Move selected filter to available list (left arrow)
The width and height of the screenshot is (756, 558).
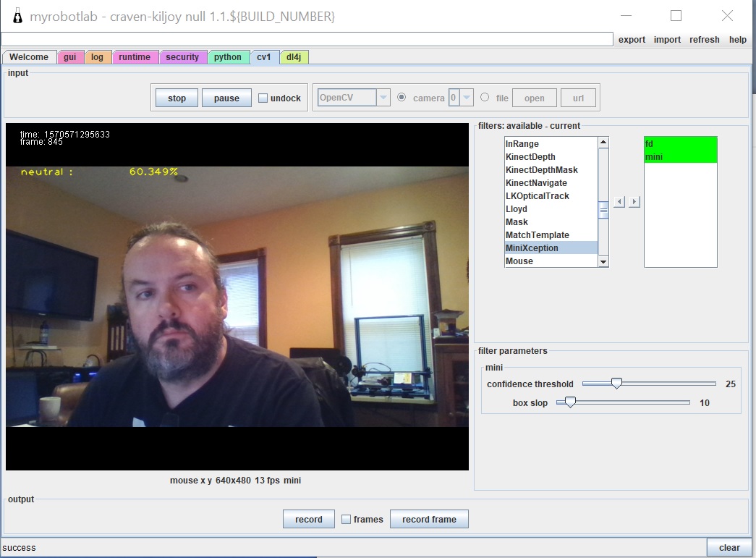[619, 202]
